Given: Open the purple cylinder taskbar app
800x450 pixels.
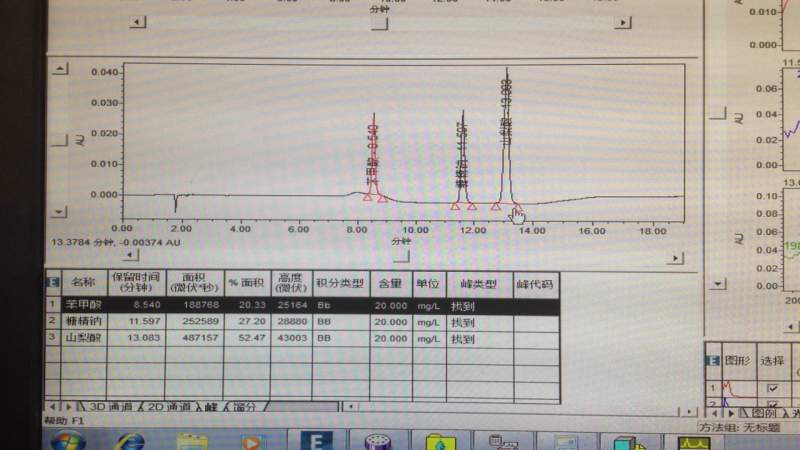Looking at the screenshot, I should (378, 442).
